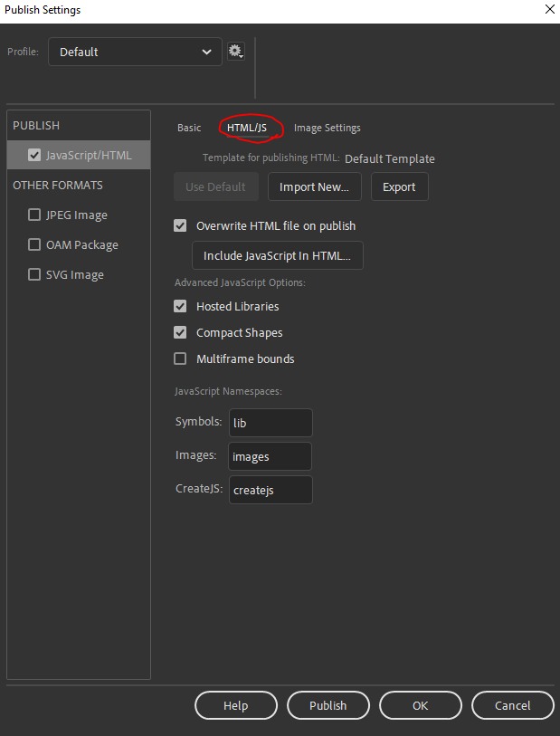Check the SVG Image format option
Viewport: 560px width, 736px height.
[x=34, y=275]
